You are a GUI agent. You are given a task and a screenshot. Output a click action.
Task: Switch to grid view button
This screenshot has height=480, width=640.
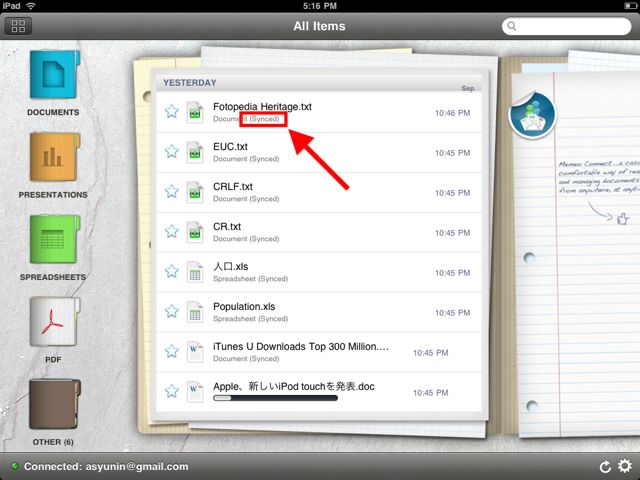pyautogui.click(x=18, y=26)
